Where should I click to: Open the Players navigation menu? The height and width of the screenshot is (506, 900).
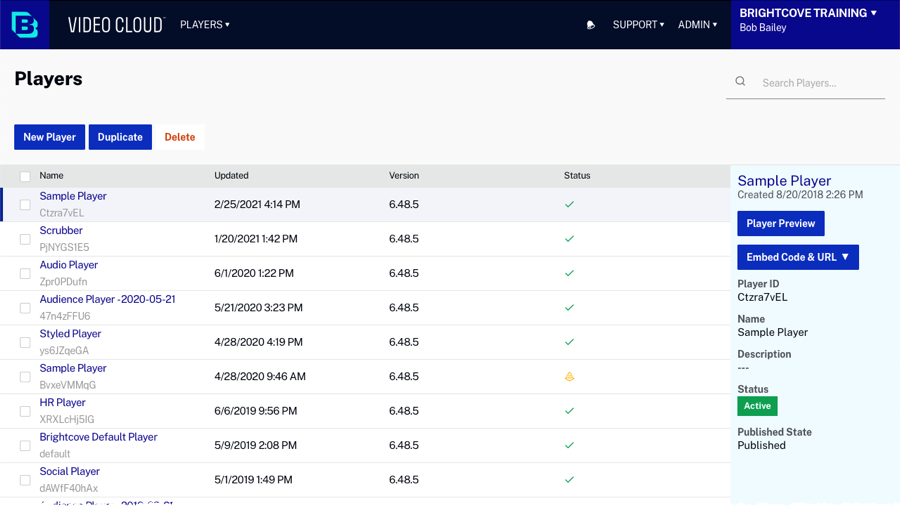point(204,25)
